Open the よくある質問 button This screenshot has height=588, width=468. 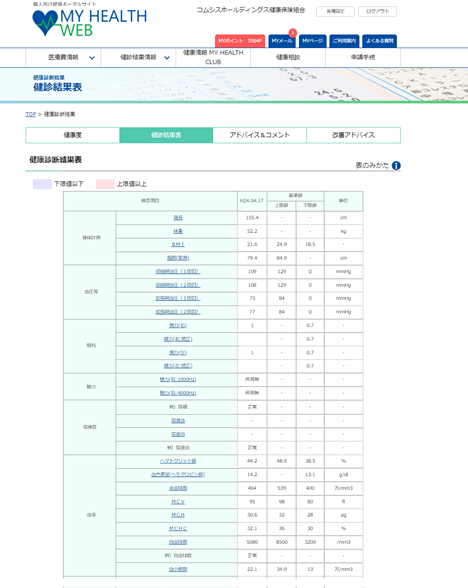pyautogui.click(x=380, y=41)
